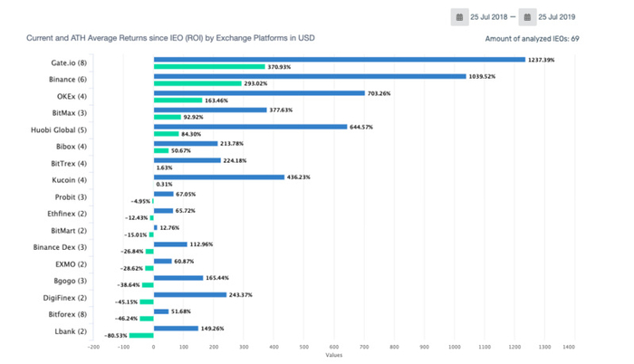The width and height of the screenshot is (634, 364).
Task: Open the 25 Jul 2019 end date field
Action: point(556,17)
